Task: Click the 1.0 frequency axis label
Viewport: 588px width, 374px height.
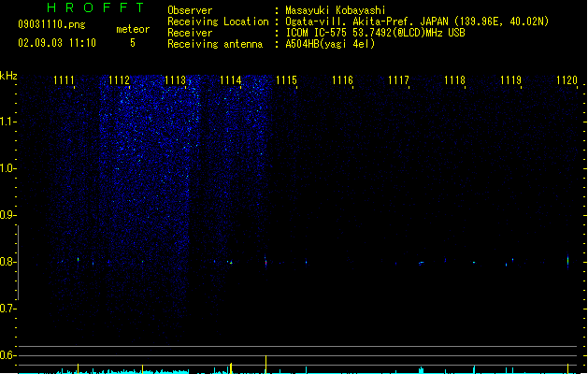Action: 7,168
